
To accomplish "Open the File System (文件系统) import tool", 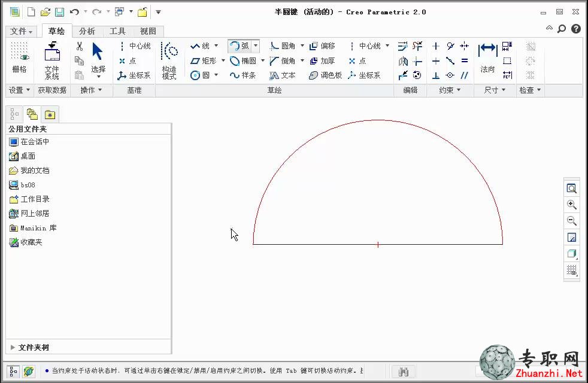I will click(52, 60).
